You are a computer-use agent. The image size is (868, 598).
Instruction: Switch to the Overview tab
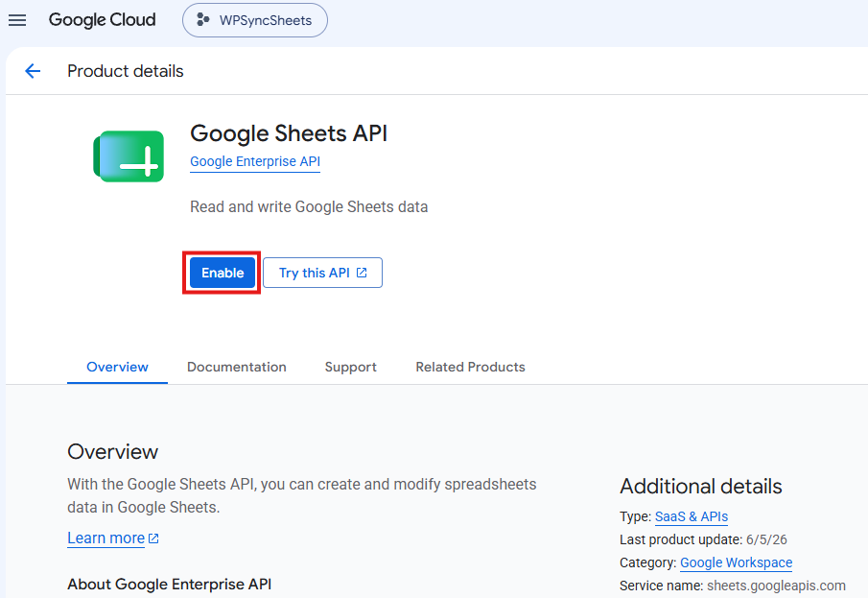(x=117, y=367)
